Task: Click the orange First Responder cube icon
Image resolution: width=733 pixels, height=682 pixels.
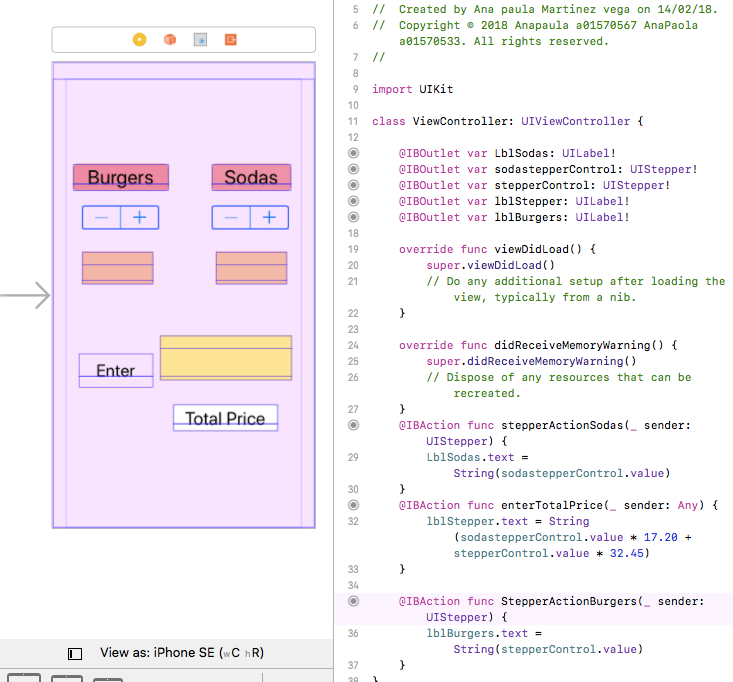Action: [x=170, y=40]
